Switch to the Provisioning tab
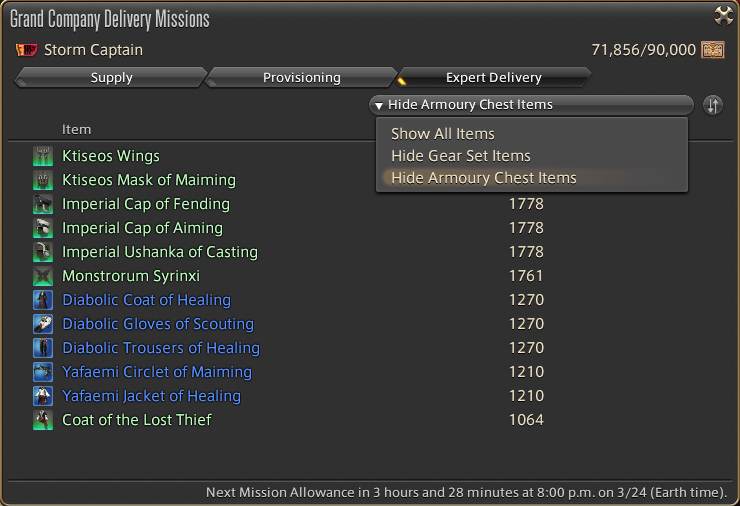This screenshot has width=740, height=506. point(302,77)
